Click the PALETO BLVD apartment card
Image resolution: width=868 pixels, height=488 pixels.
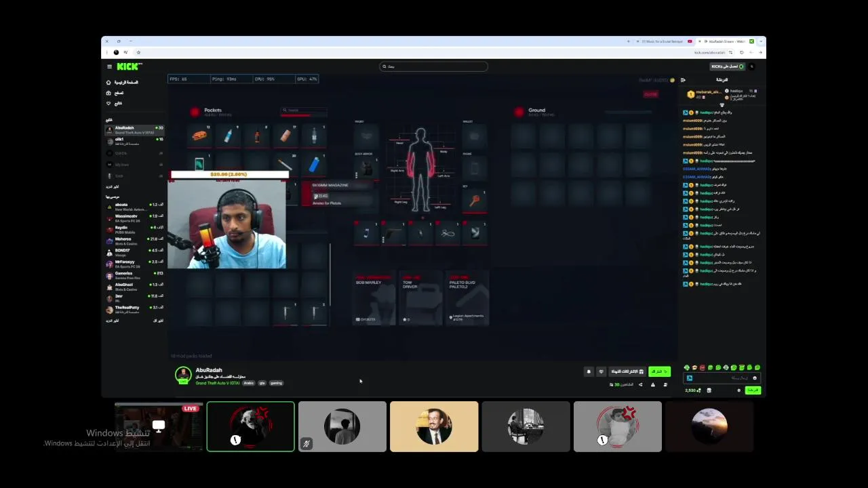click(x=468, y=298)
